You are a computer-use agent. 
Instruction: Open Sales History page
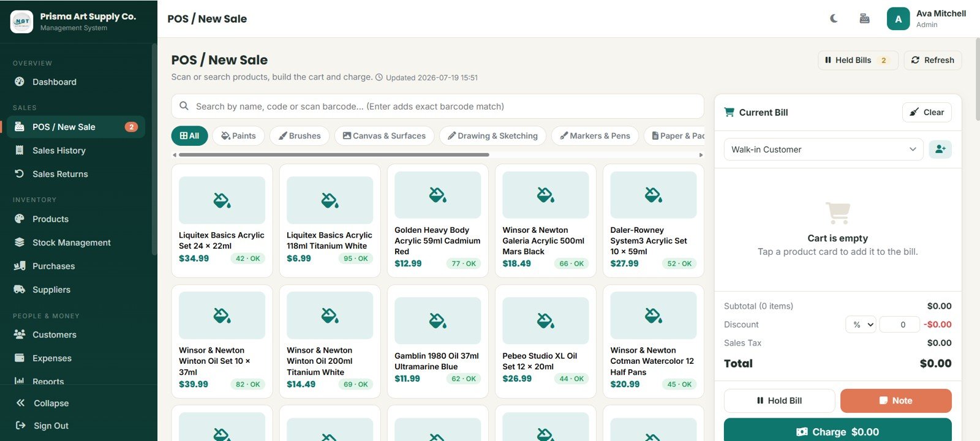point(76,151)
